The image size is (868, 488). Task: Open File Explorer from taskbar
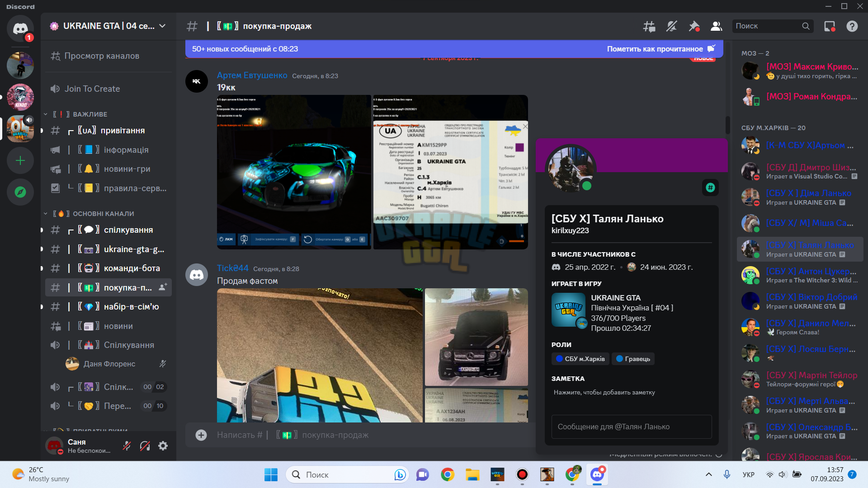click(472, 474)
